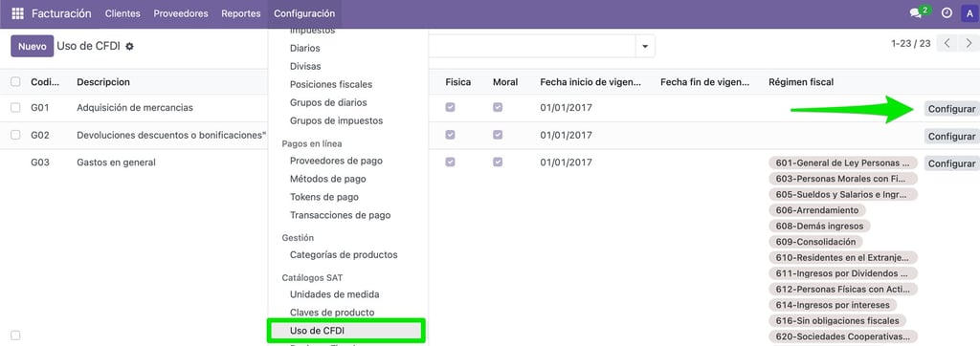The image size is (980, 346).
Task: Open the apps grid home menu
Action: coord(17,13)
